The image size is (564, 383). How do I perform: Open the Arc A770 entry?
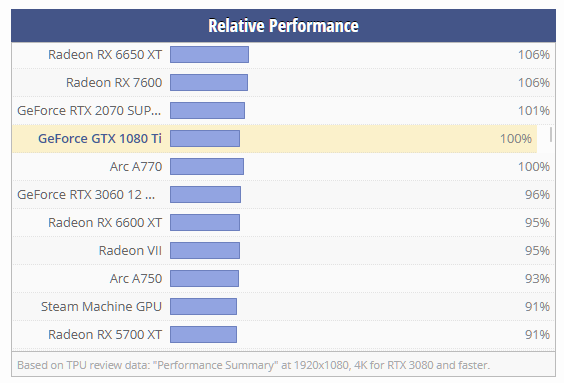pyautogui.click(x=136, y=167)
